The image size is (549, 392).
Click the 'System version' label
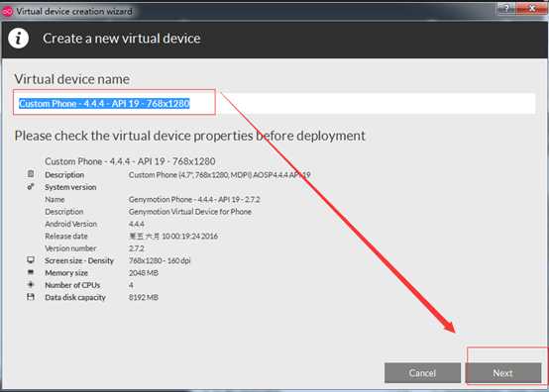click(70, 187)
